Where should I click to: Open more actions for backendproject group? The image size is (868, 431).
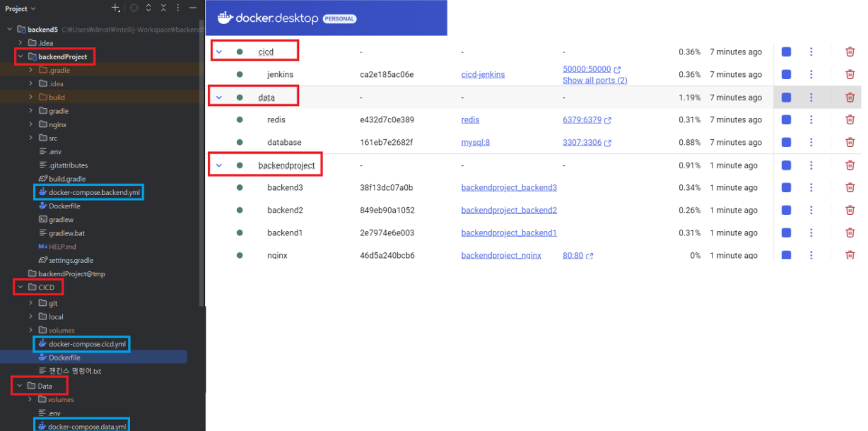(x=811, y=165)
